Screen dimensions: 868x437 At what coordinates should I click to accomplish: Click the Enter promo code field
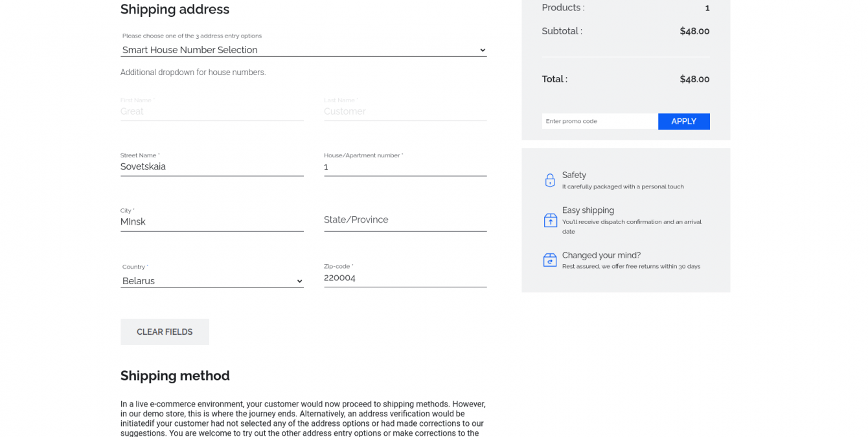tap(599, 121)
